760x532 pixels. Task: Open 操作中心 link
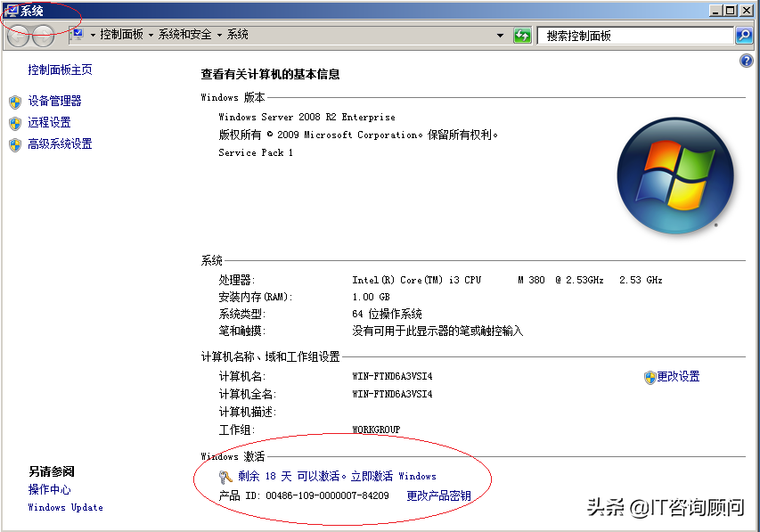coord(49,489)
